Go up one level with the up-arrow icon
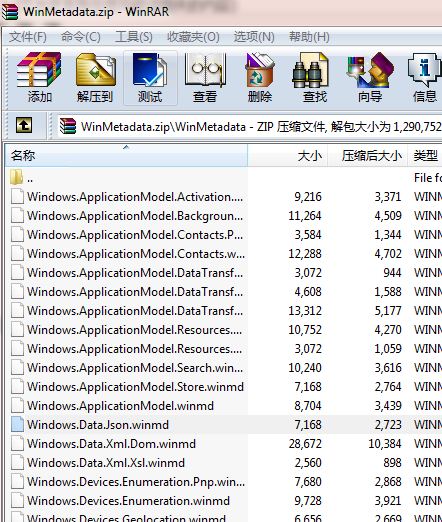The image size is (442, 522). point(24,126)
